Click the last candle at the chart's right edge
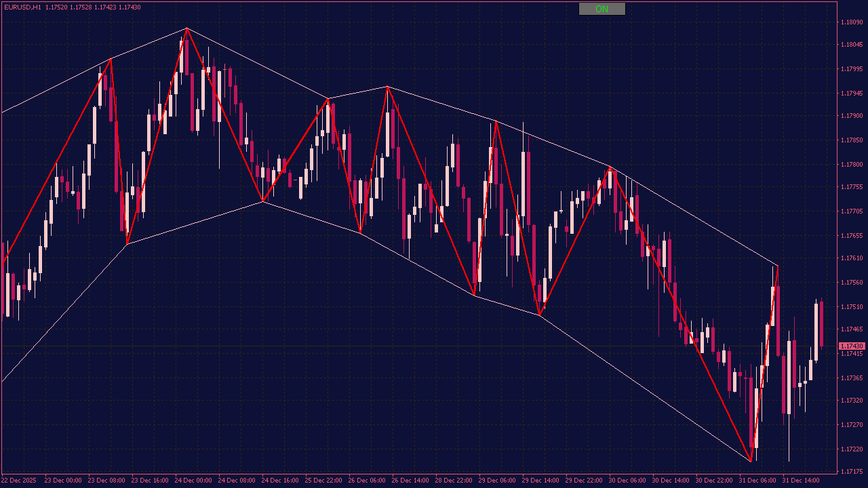The height and width of the screenshot is (488, 868). pos(821,324)
